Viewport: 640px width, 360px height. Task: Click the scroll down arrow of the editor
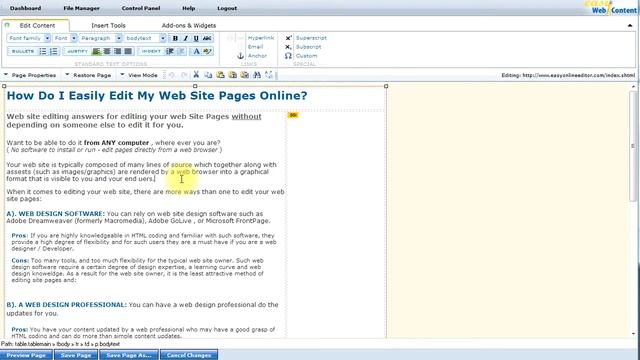coord(633,333)
